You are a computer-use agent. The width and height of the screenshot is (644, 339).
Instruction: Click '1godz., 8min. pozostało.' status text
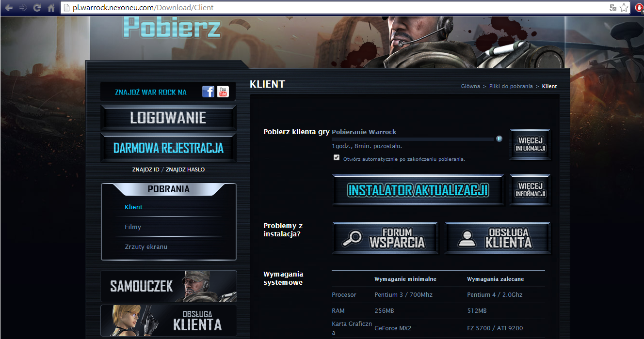click(367, 146)
